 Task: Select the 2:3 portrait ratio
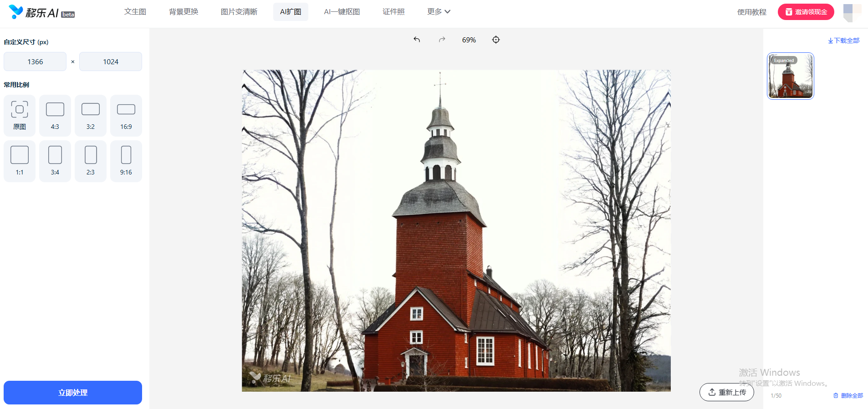[x=91, y=161]
